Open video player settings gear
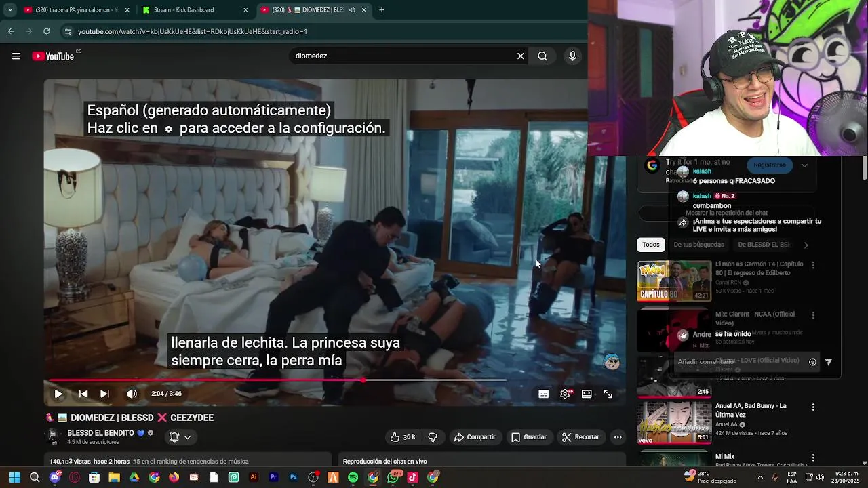Screen dimensions: 868x488 pyautogui.click(x=566, y=394)
